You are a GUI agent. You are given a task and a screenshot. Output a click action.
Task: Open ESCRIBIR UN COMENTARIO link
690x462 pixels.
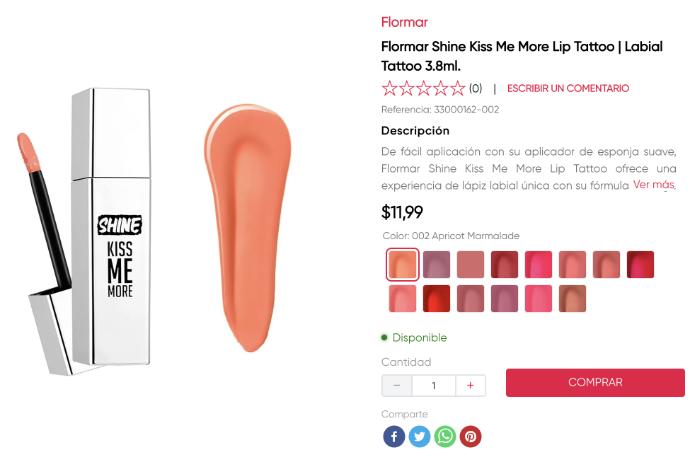click(568, 88)
